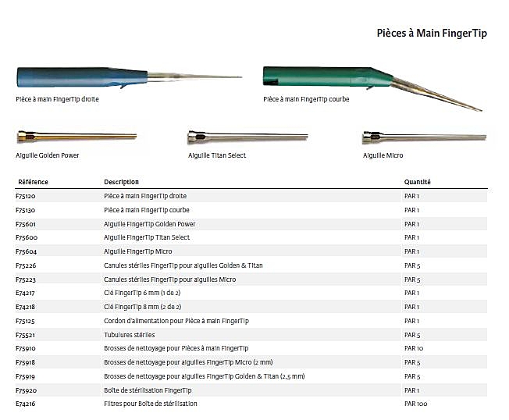Click the 'Pièce à main FingerTip courbe' caption
This screenshot has height=420, width=509.
tap(306, 99)
